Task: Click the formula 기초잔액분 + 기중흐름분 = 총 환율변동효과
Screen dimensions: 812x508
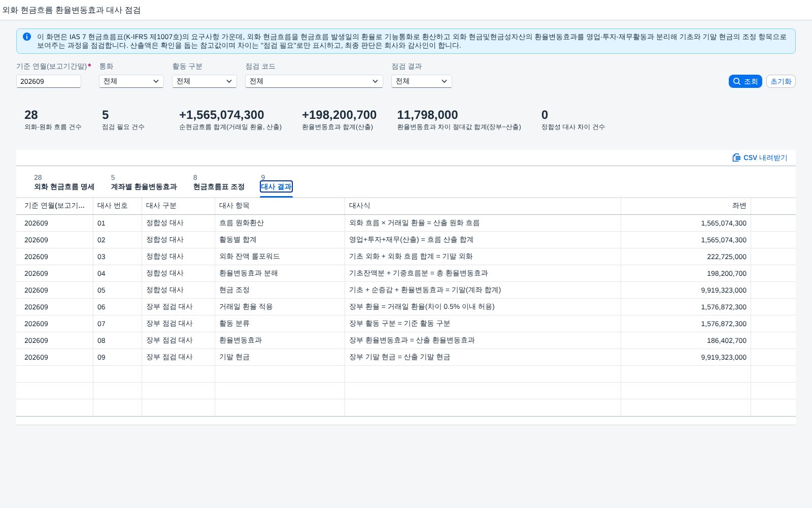Action: coord(419,273)
